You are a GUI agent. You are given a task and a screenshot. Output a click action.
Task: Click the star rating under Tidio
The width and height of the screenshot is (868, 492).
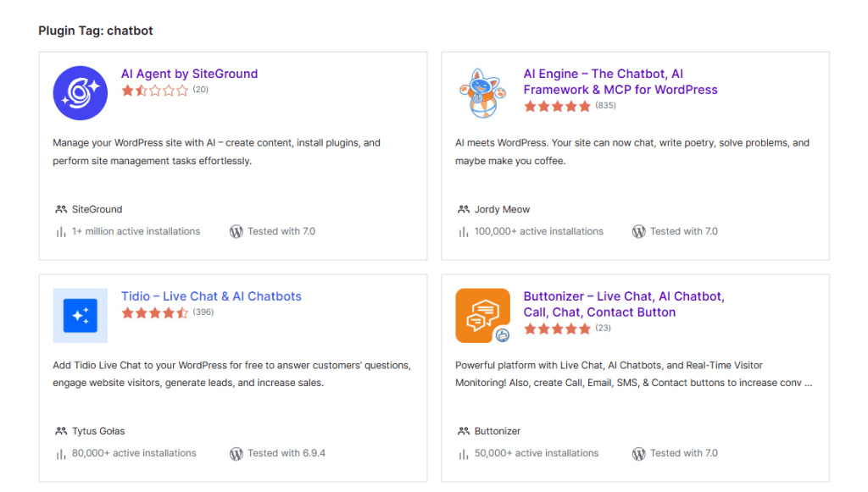(155, 312)
